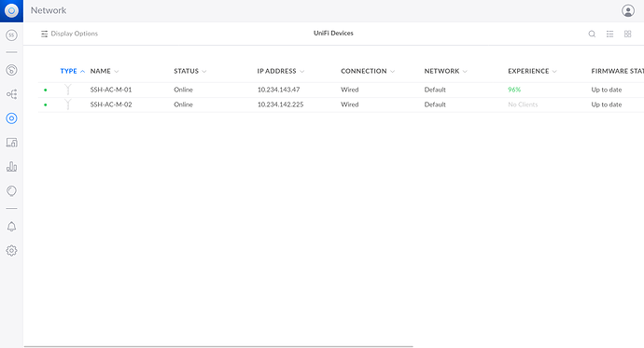The height and width of the screenshot is (348, 644).
Task: Sort by the EXPERIENCE column header
Action: (532, 72)
